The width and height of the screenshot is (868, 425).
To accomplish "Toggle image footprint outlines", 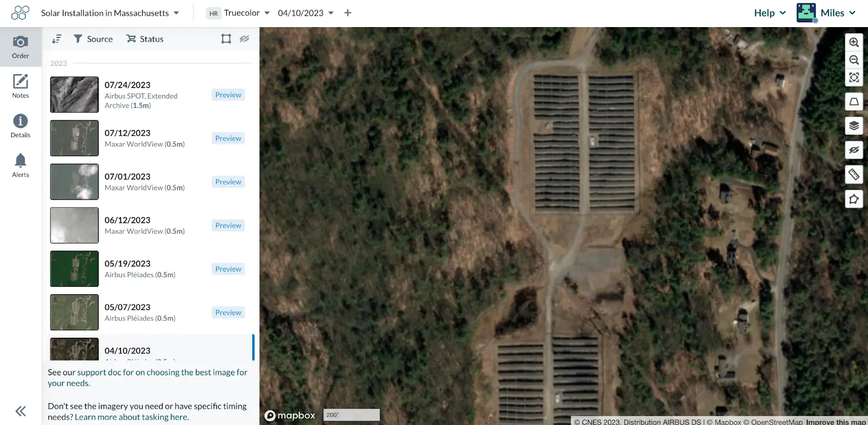I will [x=226, y=39].
